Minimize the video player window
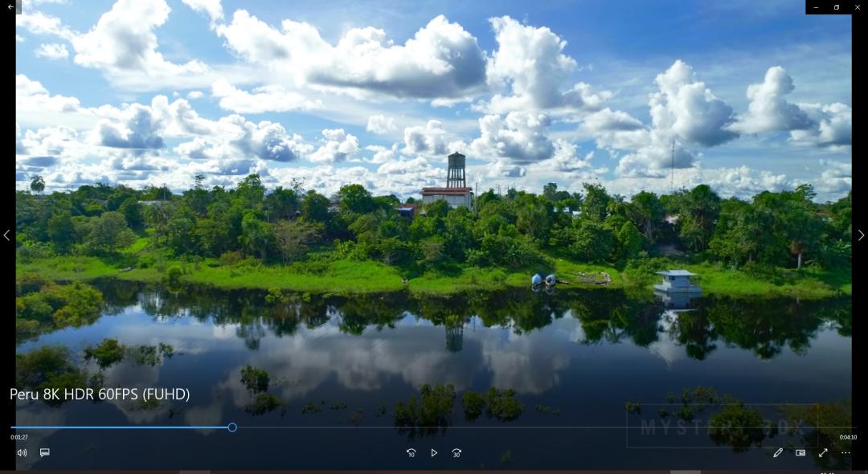The width and height of the screenshot is (868, 474). pos(816,7)
